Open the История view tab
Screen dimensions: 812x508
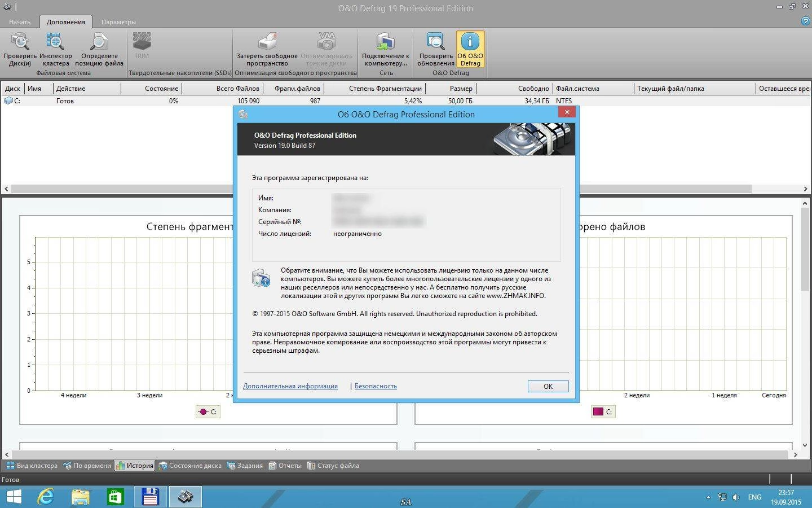(134, 466)
